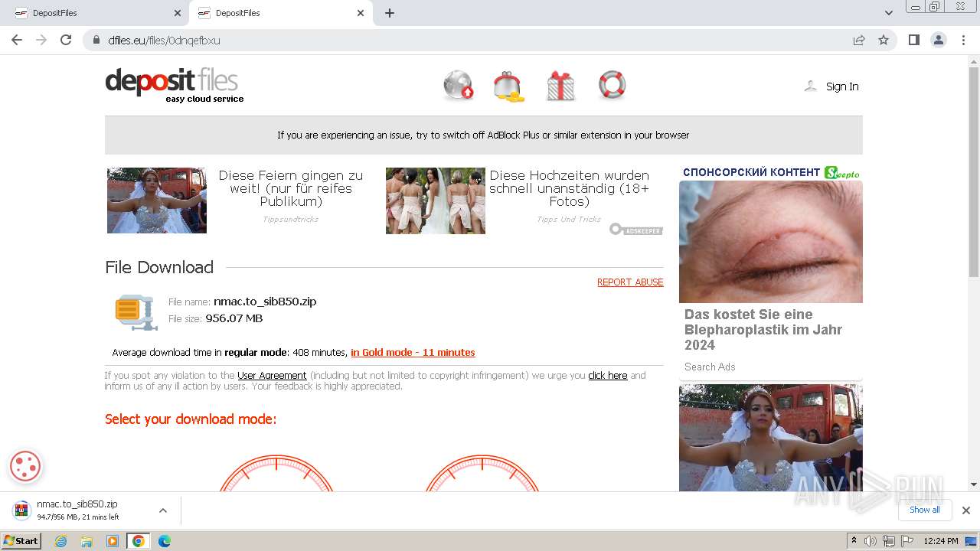Expand the download item options chevron
The height and width of the screenshot is (551, 980).
[162, 510]
